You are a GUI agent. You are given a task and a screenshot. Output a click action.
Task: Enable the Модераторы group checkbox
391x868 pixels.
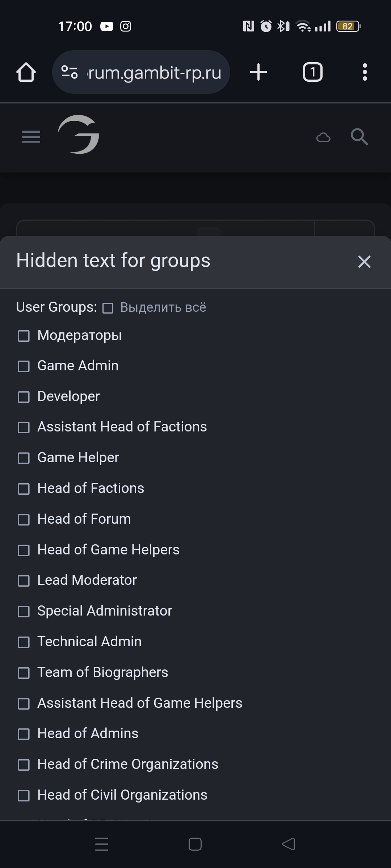pos(24,336)
